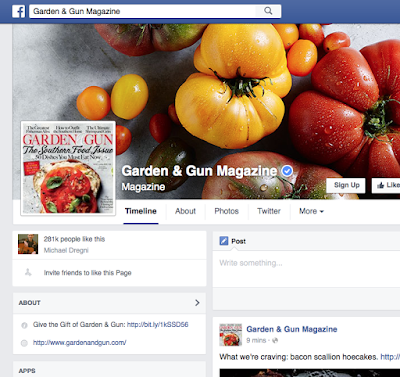
Task: Open the bit.ly/1kSSD56 link
Action: (158, 324)
